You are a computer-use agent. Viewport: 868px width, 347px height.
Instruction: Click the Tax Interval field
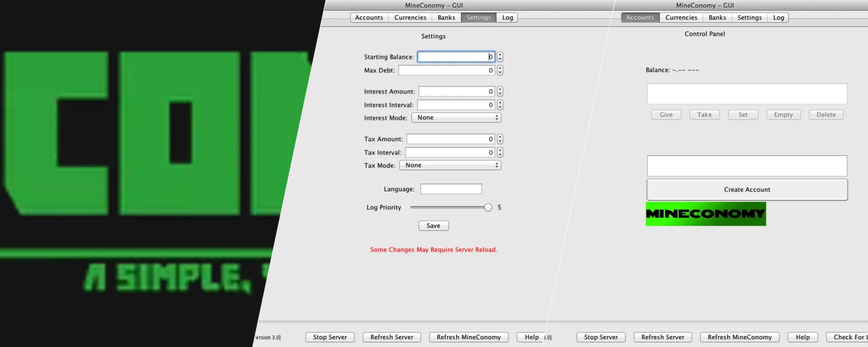[450, 153]
